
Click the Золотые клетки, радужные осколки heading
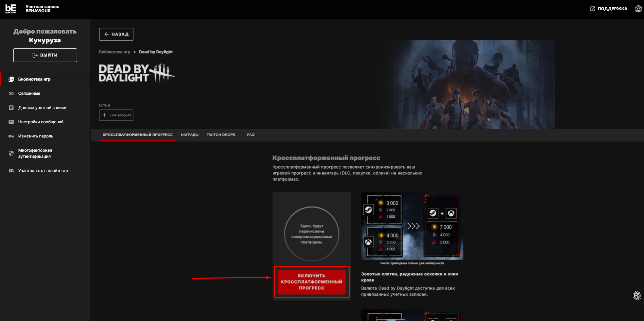click(410, 277)
